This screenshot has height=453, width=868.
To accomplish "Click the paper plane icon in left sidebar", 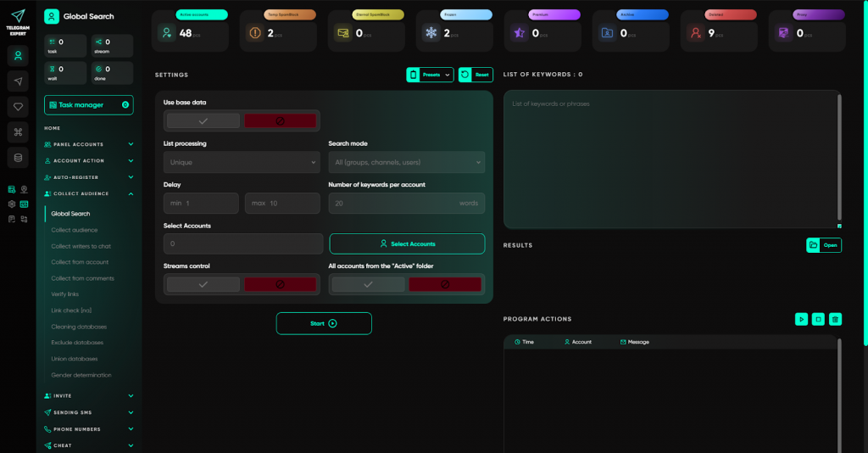I will 18,81.
